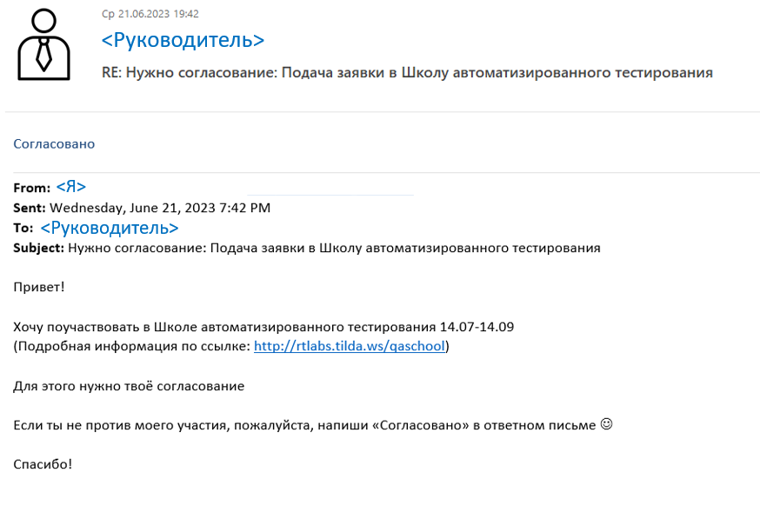760x532 pixels.
Task: Open <Руководитель> sender name in the email header
Action: (183, 40)
